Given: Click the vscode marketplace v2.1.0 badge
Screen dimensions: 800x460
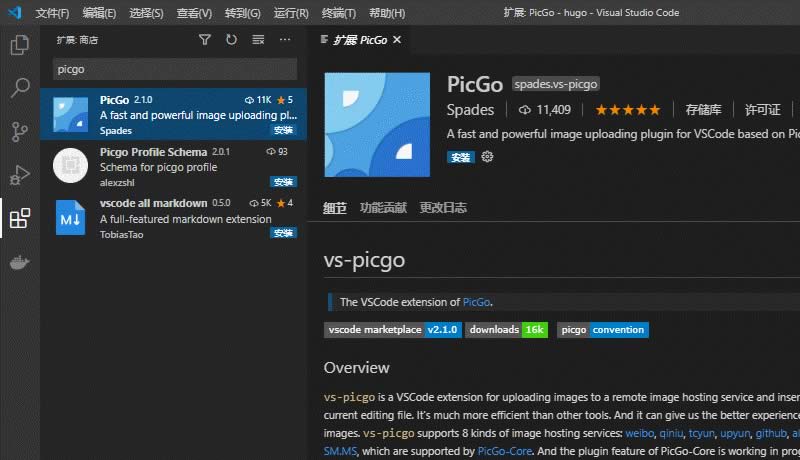Looking at the screenshot, I should tap(393, 330).
